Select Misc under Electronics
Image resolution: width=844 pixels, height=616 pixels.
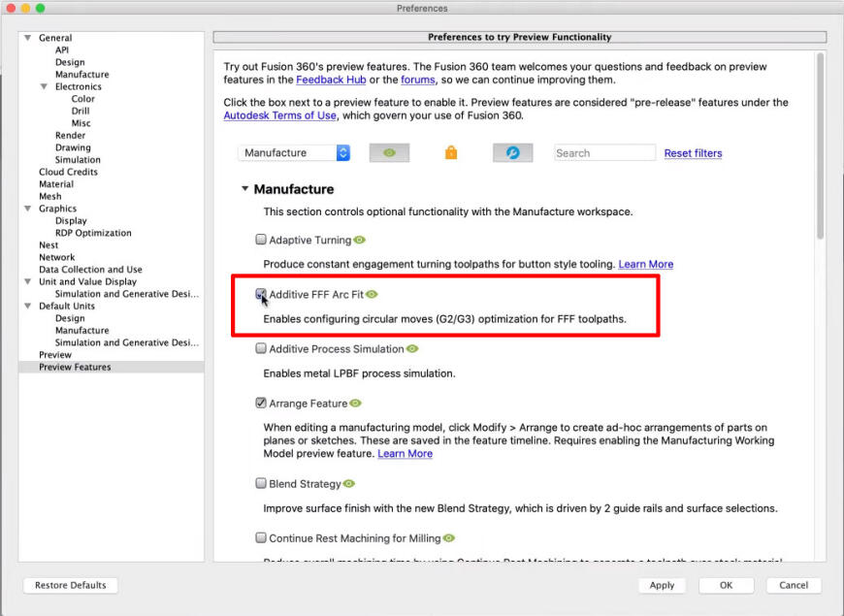[81, 123]
